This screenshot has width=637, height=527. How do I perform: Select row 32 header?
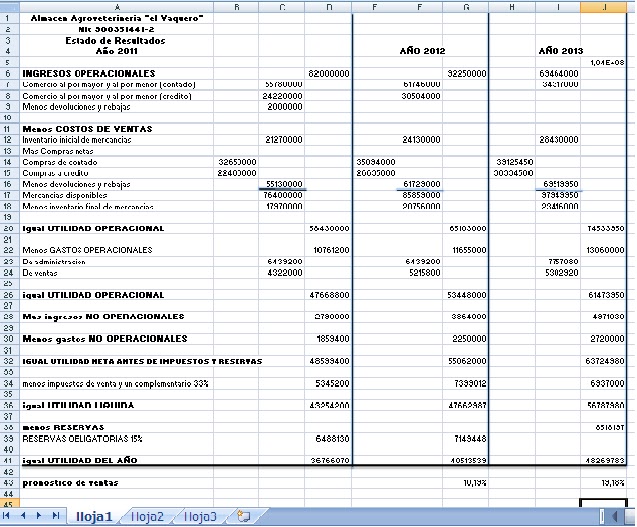click(x=9, y=361)
